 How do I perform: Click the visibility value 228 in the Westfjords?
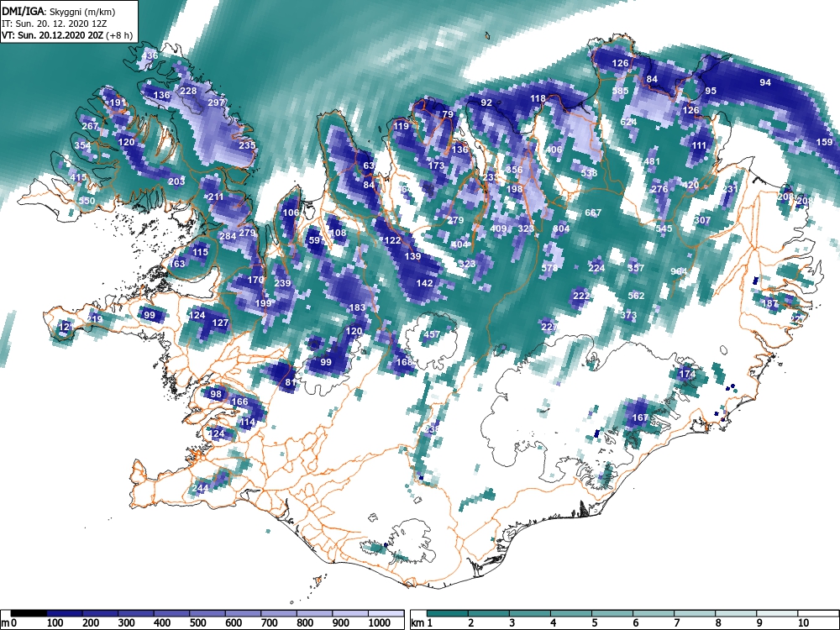point(188,91)
